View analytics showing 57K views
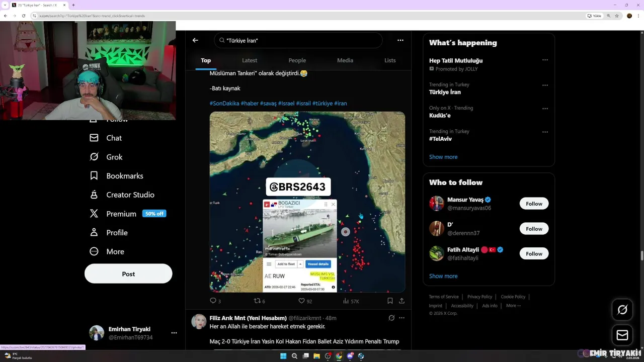This screenshot has height=362, width=644. click(351, 301)
